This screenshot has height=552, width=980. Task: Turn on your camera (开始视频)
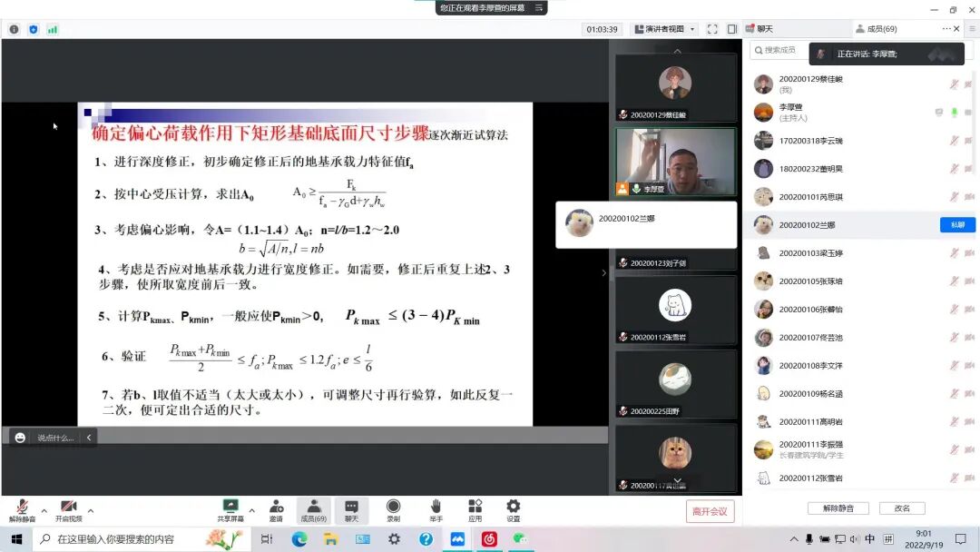(x=69, y=508)
